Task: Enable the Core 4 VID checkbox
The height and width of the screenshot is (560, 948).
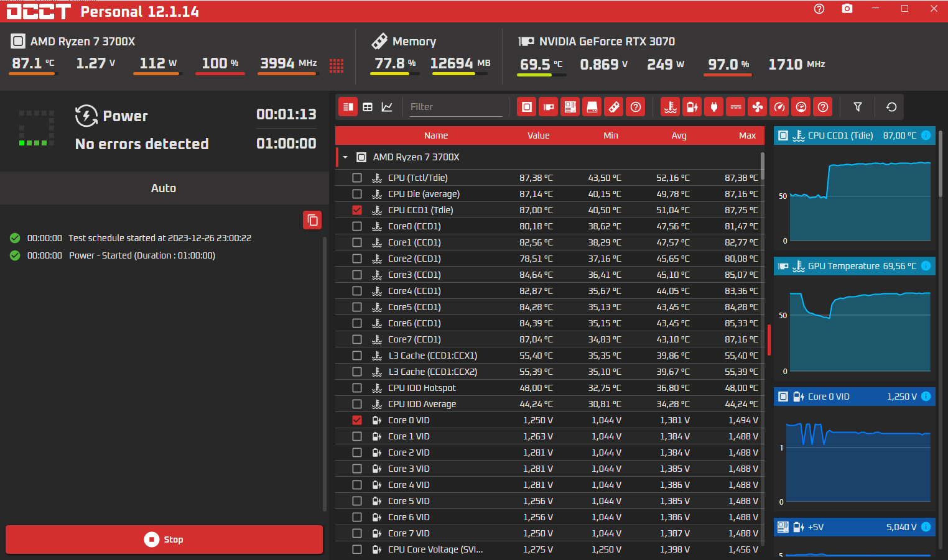Action: pyautogui.click(x=357, y=485)
